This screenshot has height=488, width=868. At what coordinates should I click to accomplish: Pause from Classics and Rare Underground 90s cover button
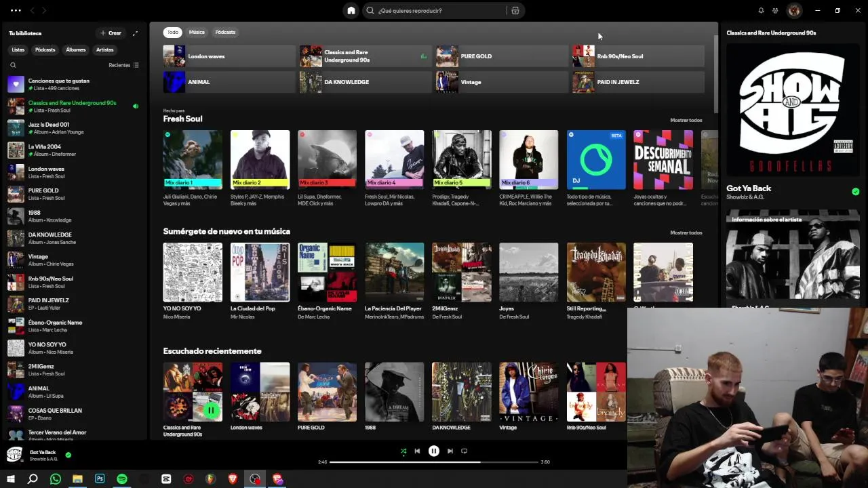tap(211, 410)
